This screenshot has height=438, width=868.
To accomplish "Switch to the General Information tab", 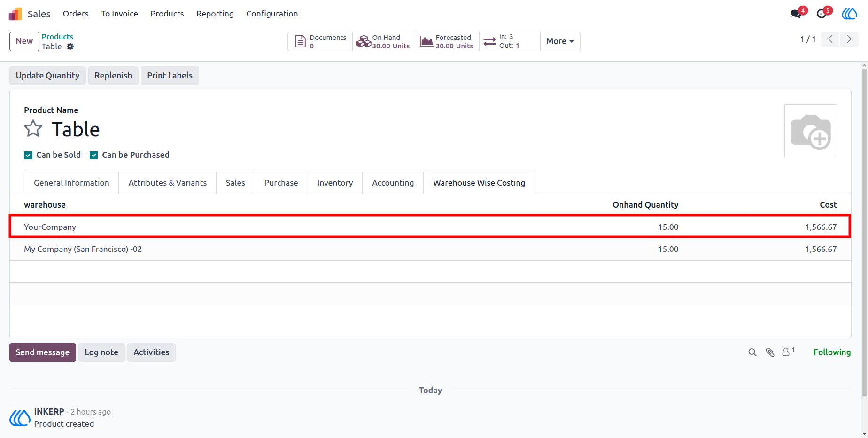I will pyautogui.click(x=71, y=183).
